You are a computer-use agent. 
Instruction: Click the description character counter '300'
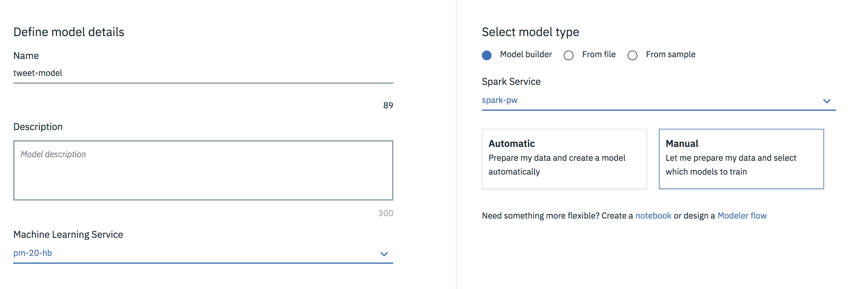click(386, 213)
